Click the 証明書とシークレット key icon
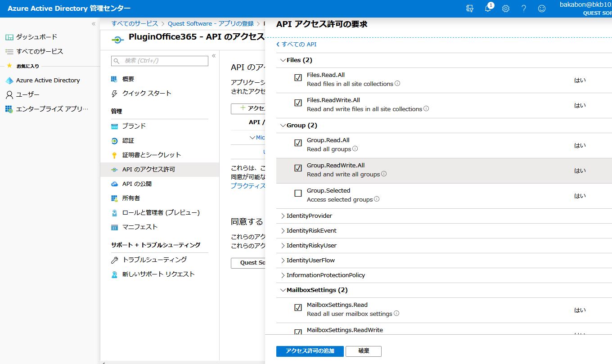612x364 pixels. pyautogui.click(x=114, y=155)
